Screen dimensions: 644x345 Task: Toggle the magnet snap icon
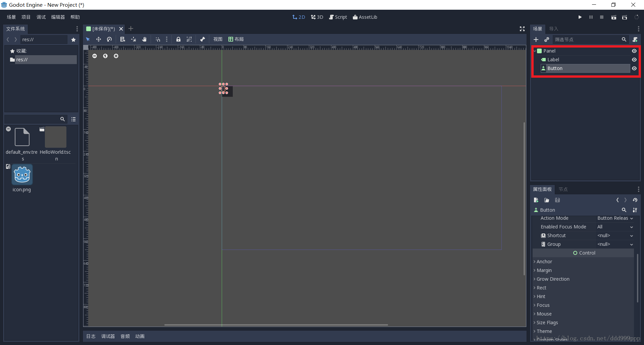pyautogui.click(x=158, y=39)
